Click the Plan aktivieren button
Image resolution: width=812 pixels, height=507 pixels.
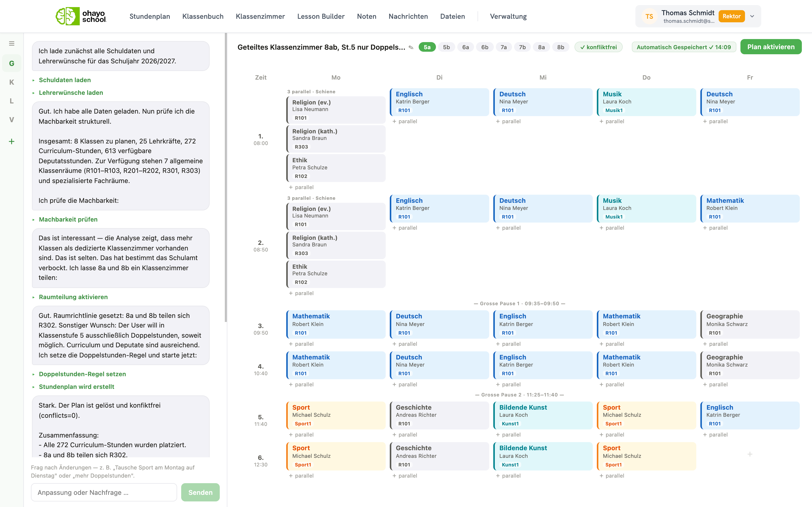(x=771, y=47)
